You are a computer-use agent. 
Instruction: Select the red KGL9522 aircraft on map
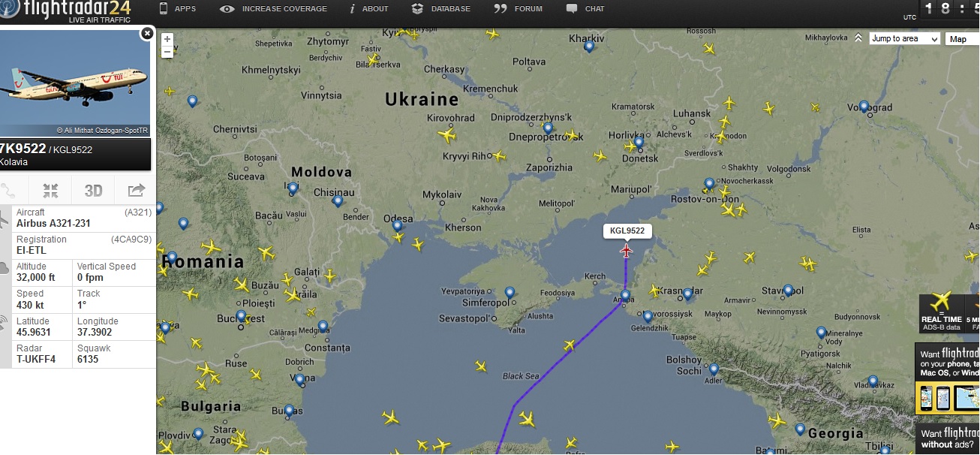point(627,251)
